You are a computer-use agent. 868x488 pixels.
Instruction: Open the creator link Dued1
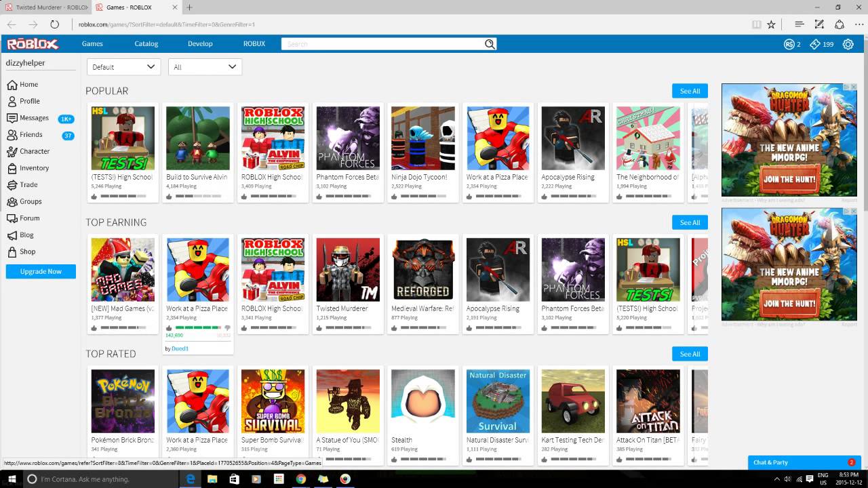(x=180, y=348)
